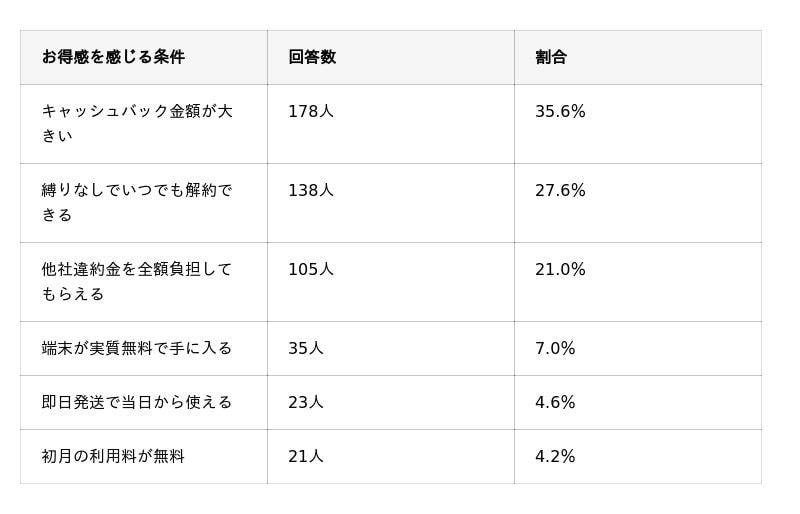Select the キャッシュバック金額が大きい cell
The image size is (800, 514).
pos(137,123)
